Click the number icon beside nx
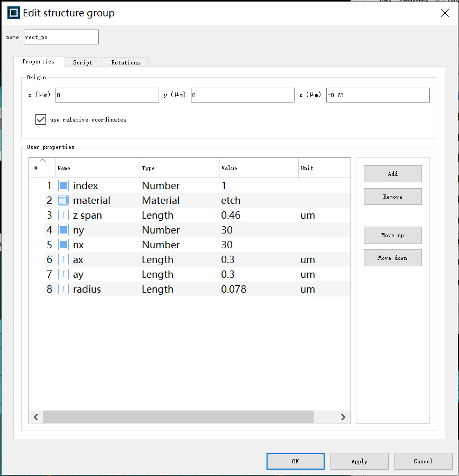 (x=63, y=245)
